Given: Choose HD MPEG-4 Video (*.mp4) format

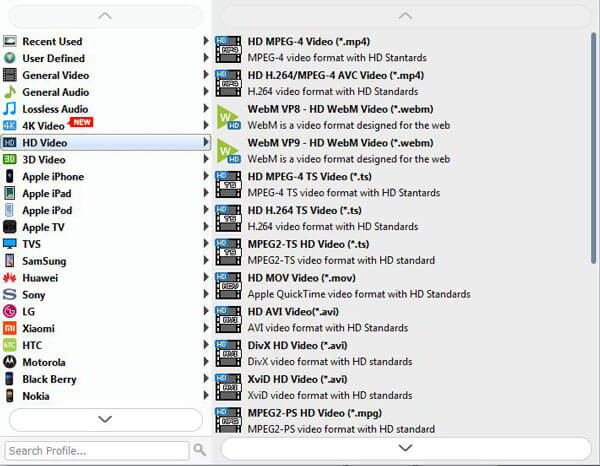Looking at the screenshot, I should click(x=401, y=49).
